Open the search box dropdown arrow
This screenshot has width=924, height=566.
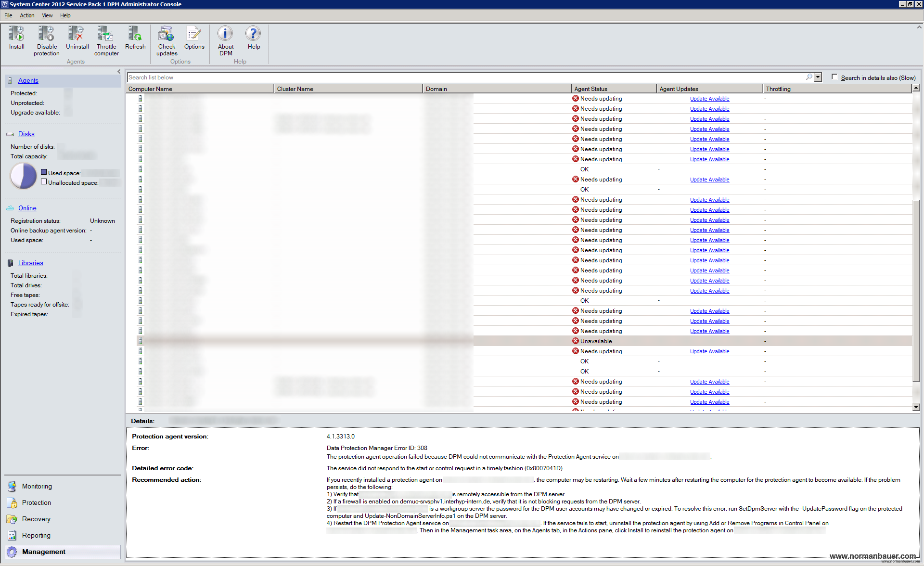[x=818, y=77]
